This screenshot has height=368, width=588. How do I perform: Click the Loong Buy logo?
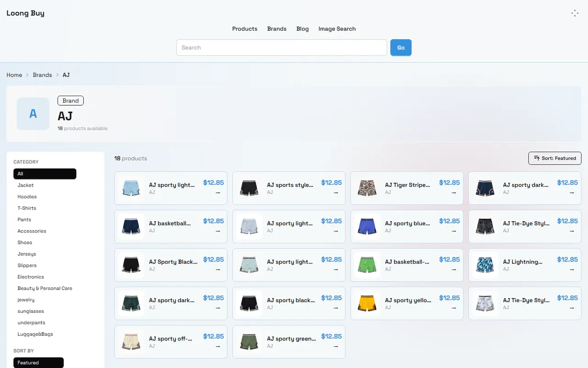point(25,13)
